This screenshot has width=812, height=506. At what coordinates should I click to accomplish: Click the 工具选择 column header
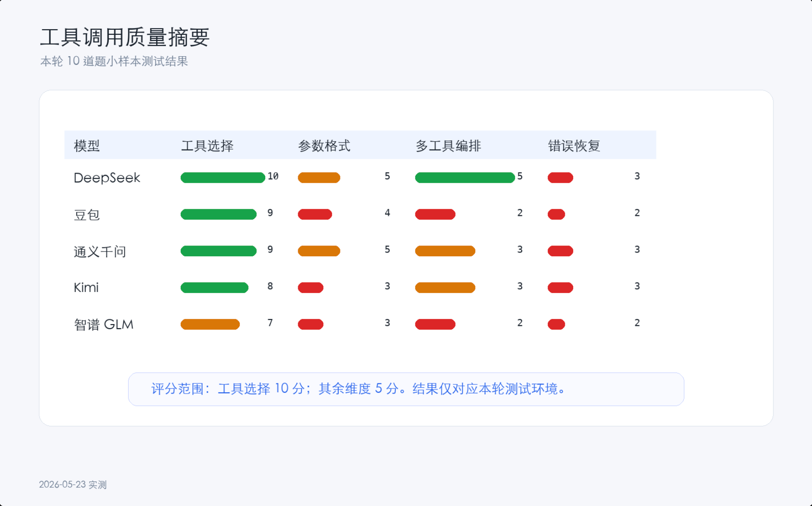207,146
